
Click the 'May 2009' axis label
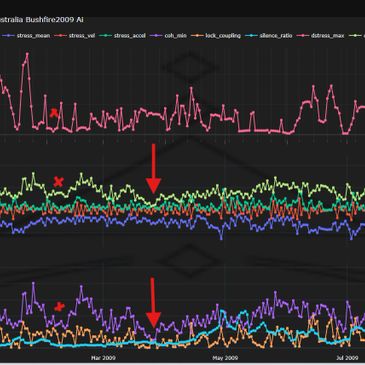(225, 358)
